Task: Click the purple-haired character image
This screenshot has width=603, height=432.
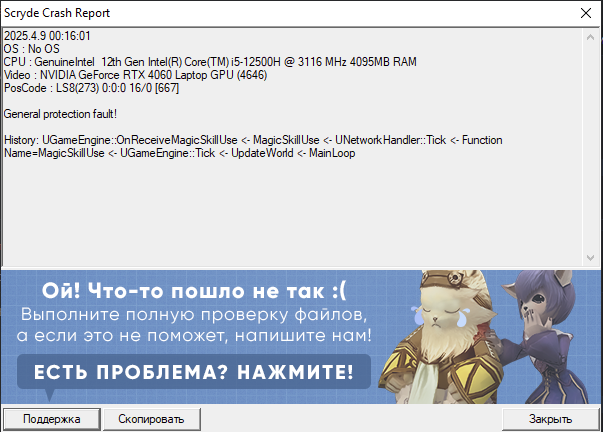Action: point(548,337)
